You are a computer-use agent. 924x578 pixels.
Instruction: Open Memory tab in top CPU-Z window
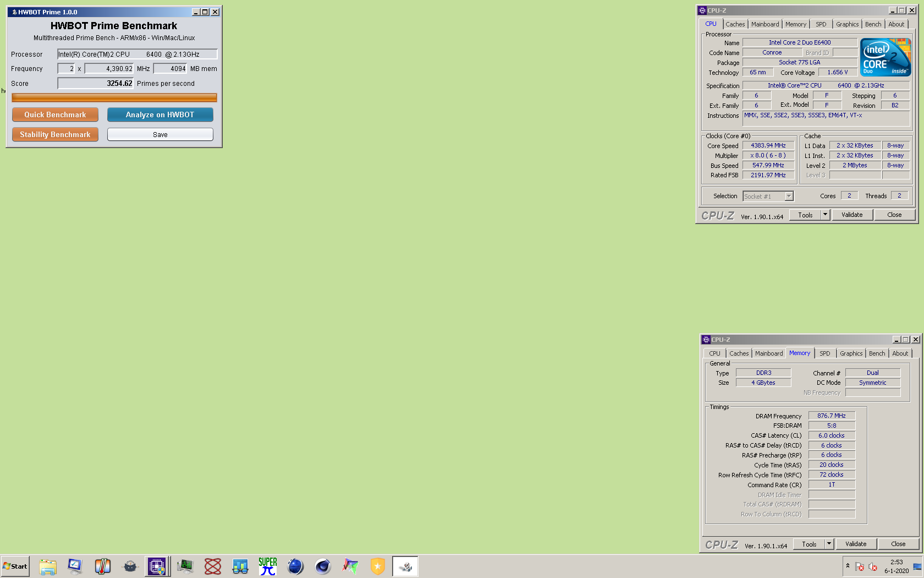pyautogui.click(x=796, y=24)
